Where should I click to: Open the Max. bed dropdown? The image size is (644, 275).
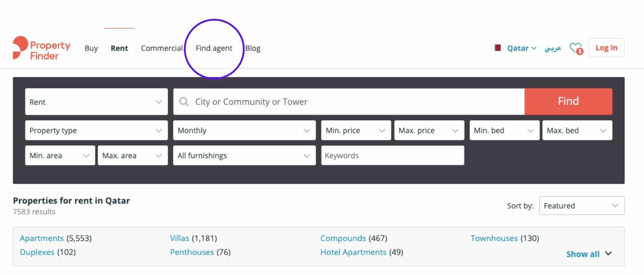click(x=577, y=130)
